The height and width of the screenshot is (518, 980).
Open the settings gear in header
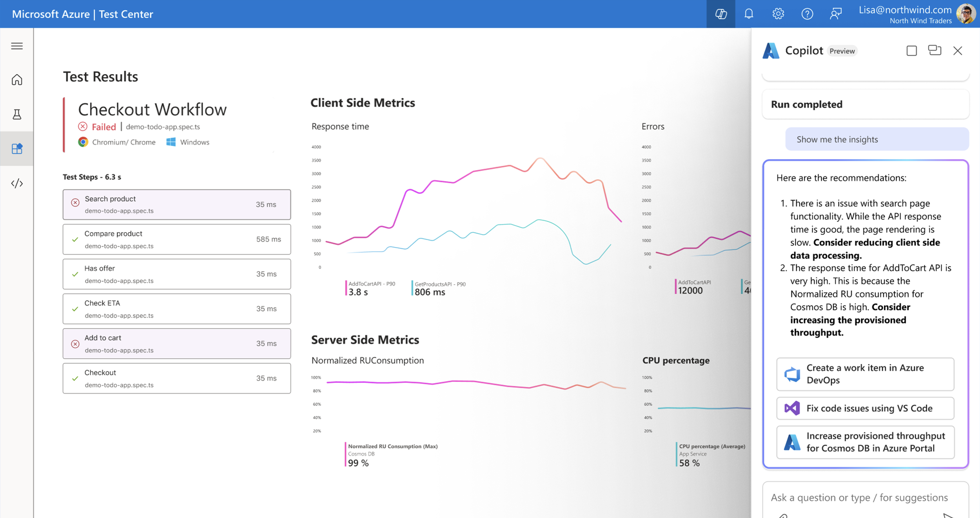tap(778, 14)
